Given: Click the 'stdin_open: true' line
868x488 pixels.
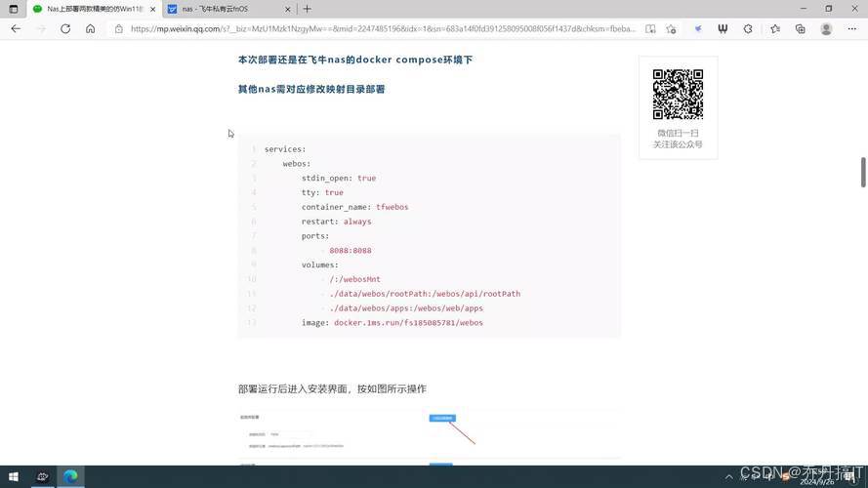Looking at the screenshot, I should [339, 179].
